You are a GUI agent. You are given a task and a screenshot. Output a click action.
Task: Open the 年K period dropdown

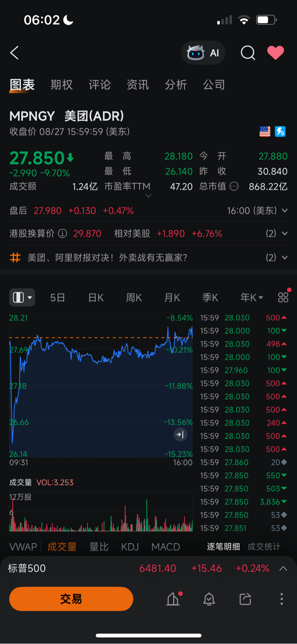click(252, 297)
